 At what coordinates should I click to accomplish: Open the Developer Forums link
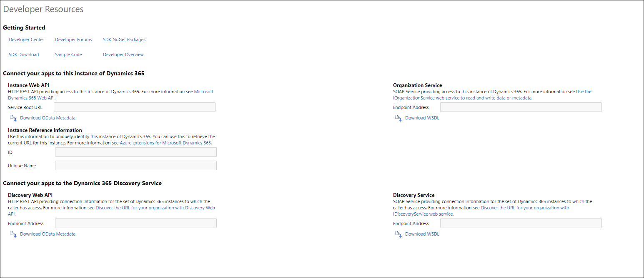[x=73, y=40]
